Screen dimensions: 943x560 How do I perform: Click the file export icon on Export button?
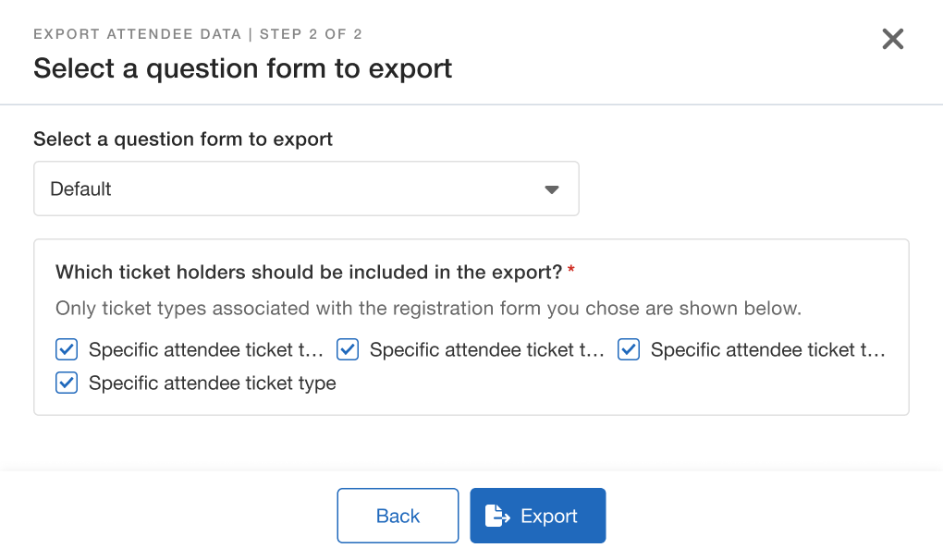click(497, 516)
